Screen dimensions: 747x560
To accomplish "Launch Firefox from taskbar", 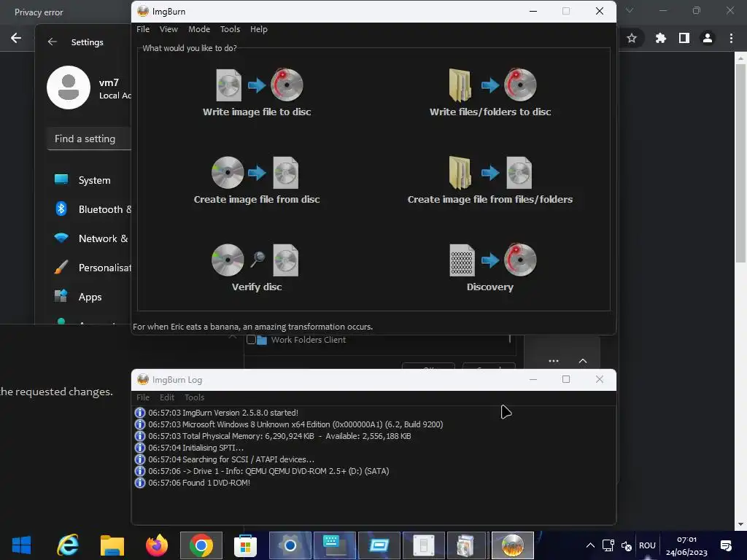I will point(157,545).
